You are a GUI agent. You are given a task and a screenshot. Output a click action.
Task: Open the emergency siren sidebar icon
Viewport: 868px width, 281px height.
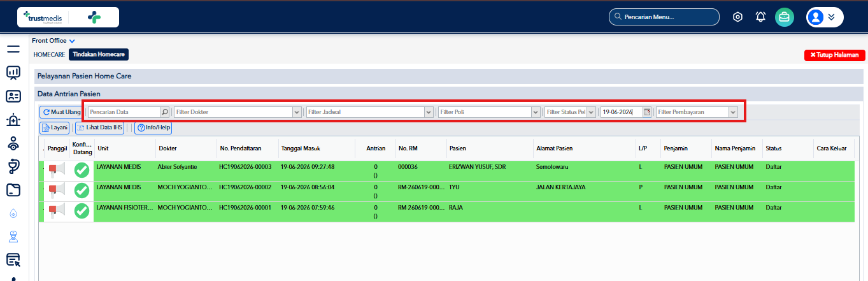click(x=13, y=120)
